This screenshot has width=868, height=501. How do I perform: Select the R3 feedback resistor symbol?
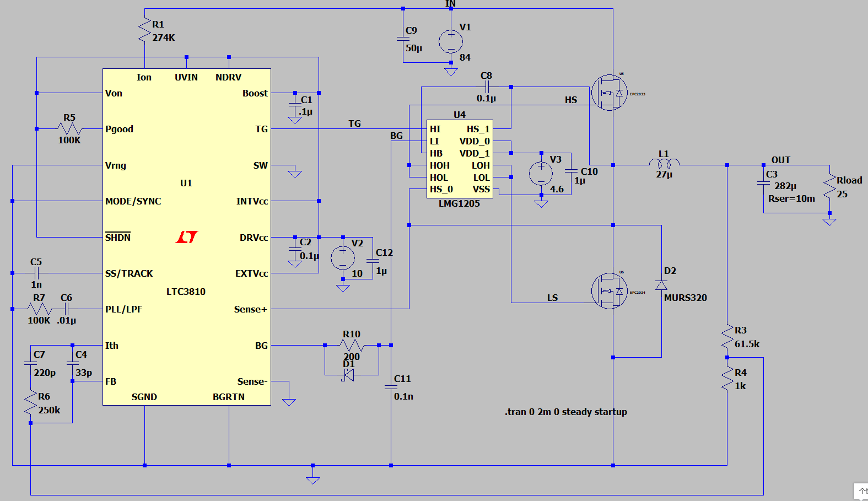(x=727, y=337)
